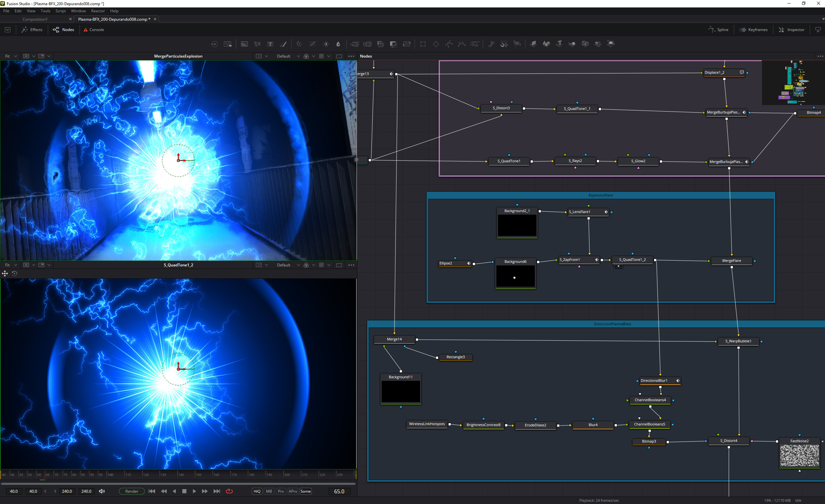Image resolution: width=825 pixels, height=504 pixels.
Task: Switch to the Composition1 tab
Action: (35, 19)
